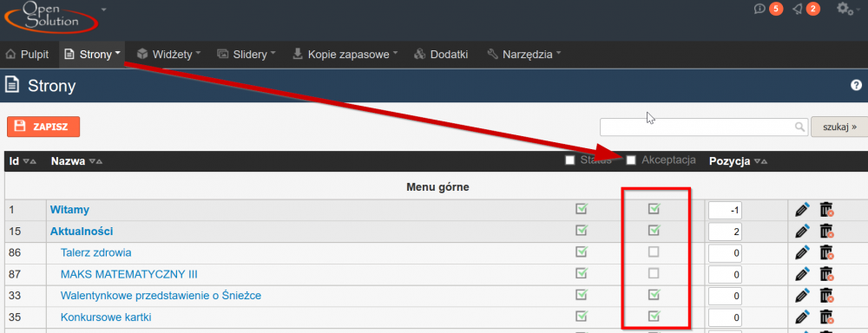Delete Konkursowe kartki with trash icon
Viewport: 868px width, 333px height.
coord(826,317)
